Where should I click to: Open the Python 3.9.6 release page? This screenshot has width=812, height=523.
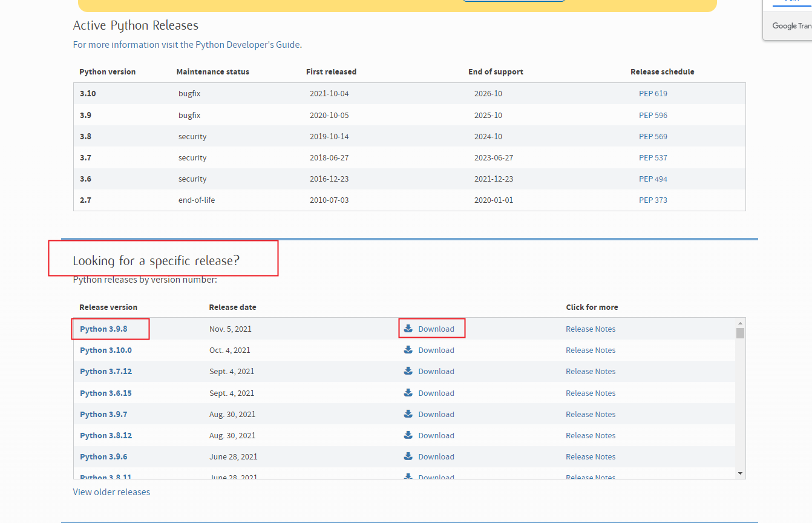(x=103, y=457)
